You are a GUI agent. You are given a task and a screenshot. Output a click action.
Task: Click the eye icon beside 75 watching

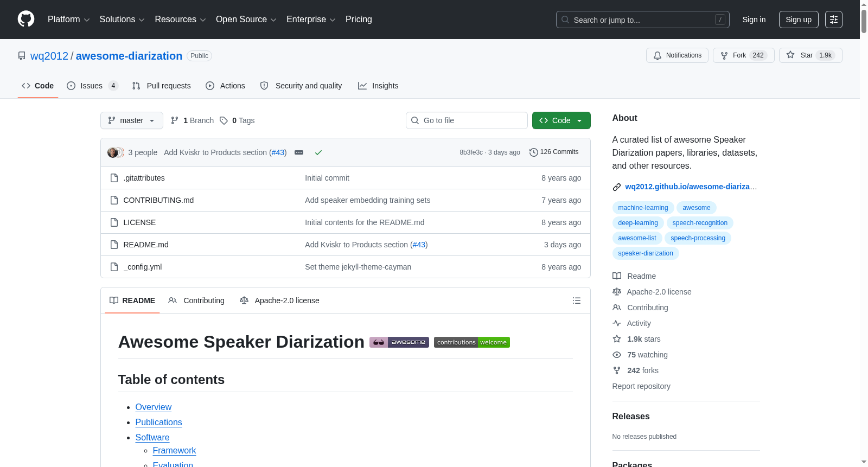(617, 355)
